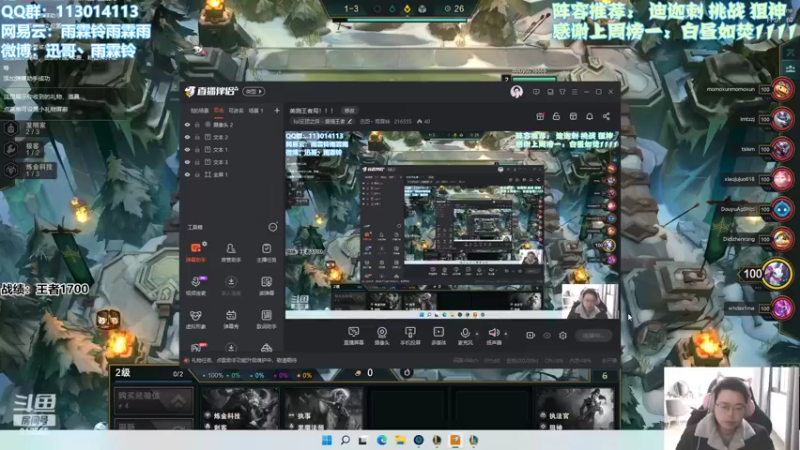Screen dimensions: 800x450
Task: Toggle visibility of 文本 1 source
Action: click(187, 149)
